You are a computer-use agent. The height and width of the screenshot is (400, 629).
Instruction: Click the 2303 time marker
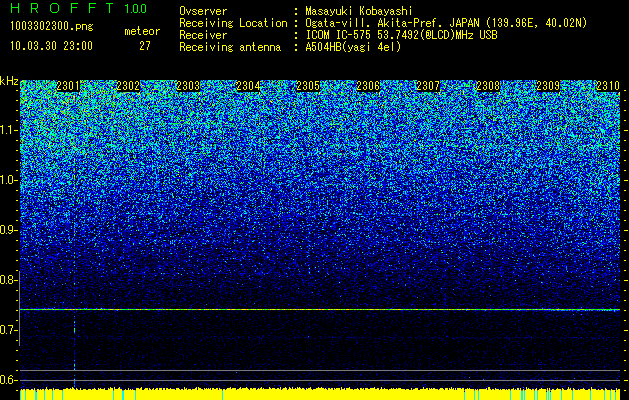(188, 86)
